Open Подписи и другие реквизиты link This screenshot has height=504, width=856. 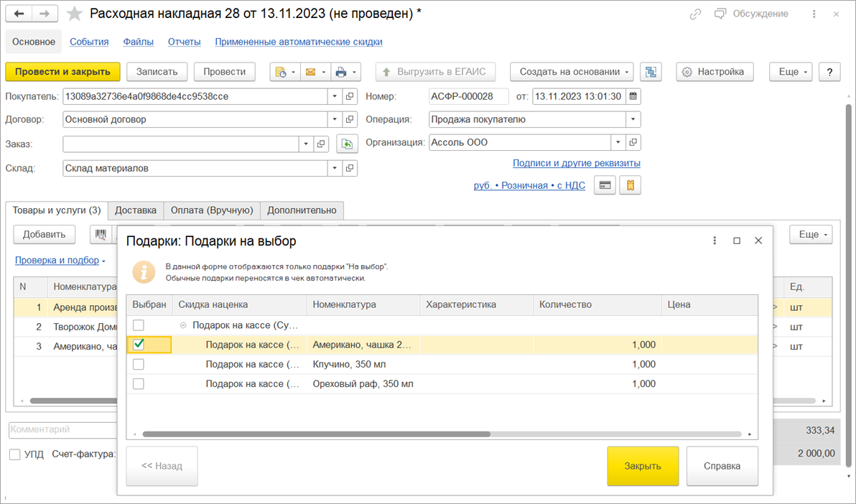click(x=576, y=163)
